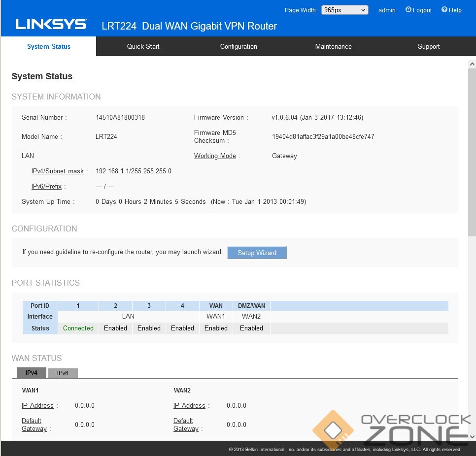
Task: Click the WAN2 IP Address link
Action: (189, 405)
